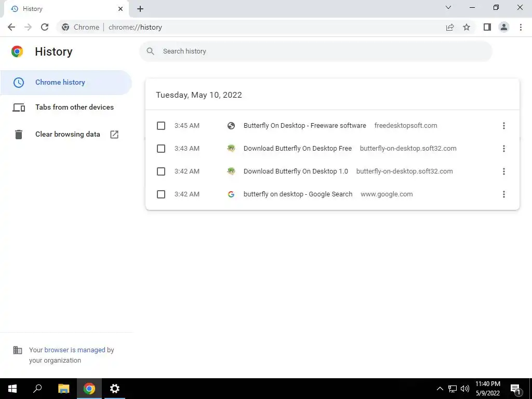
Task: Click the volume speaker tray icon
Action: click(465, 389)
